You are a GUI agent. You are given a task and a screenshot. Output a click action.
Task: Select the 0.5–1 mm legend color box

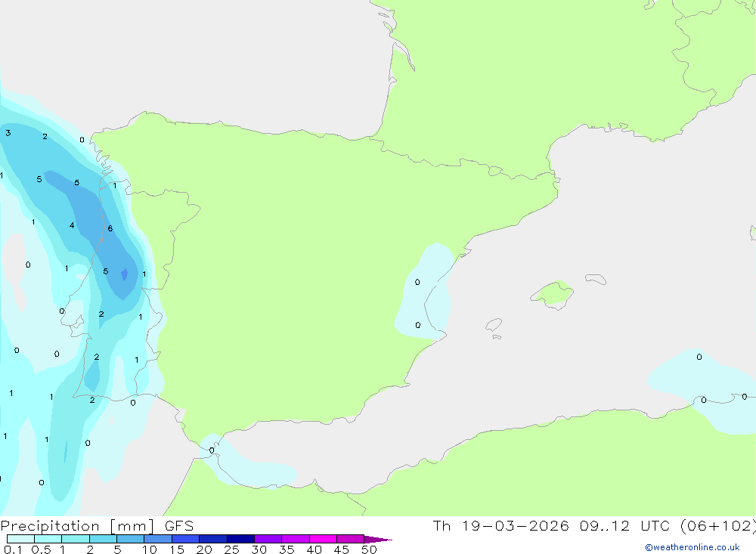click(x=48, y=539)
